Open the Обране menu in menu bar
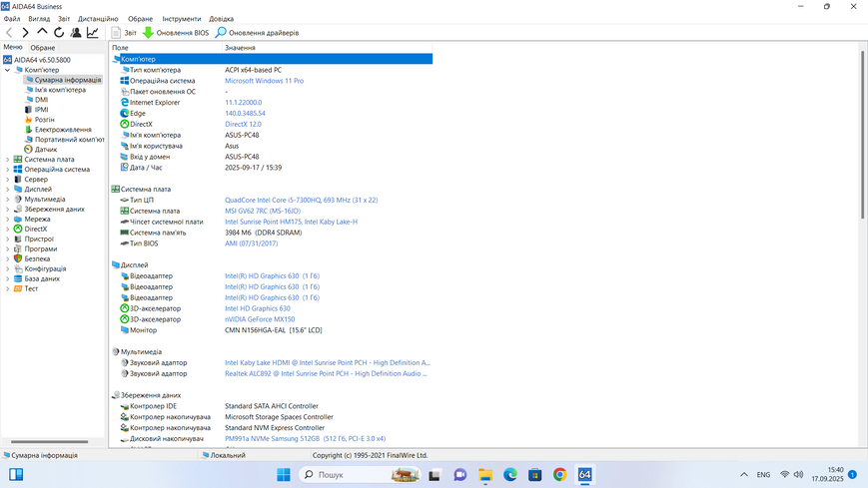Viewport: 868px width, 488px height. click(x=140, y=19)
